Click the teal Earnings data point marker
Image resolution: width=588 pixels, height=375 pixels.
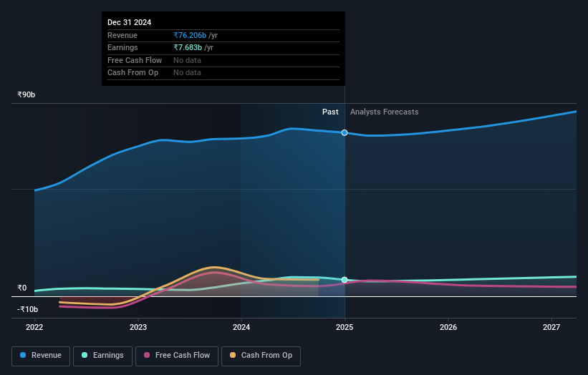[x=344, y=280]
